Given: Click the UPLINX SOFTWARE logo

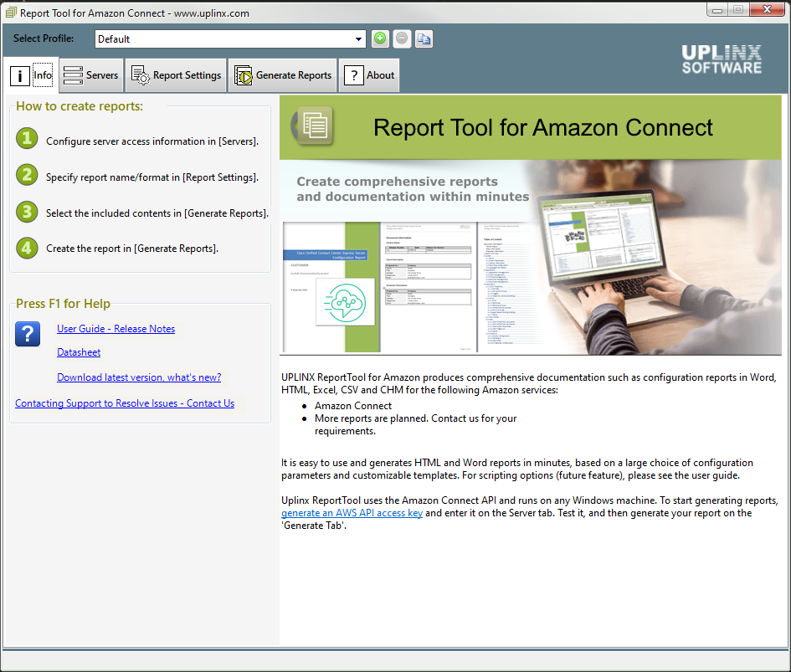Looking at the screenshot, I should pos(722,59).
